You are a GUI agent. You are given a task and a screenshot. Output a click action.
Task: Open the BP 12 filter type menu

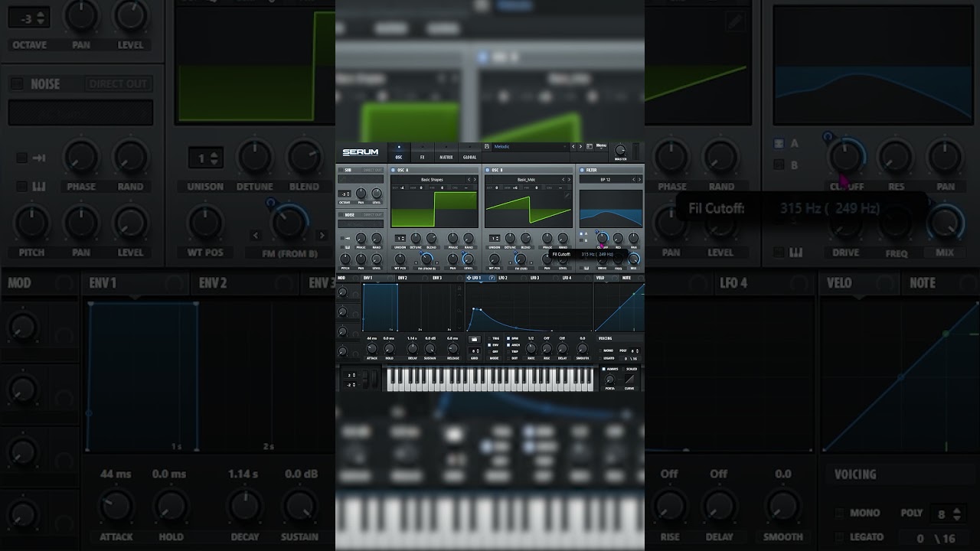605,180
